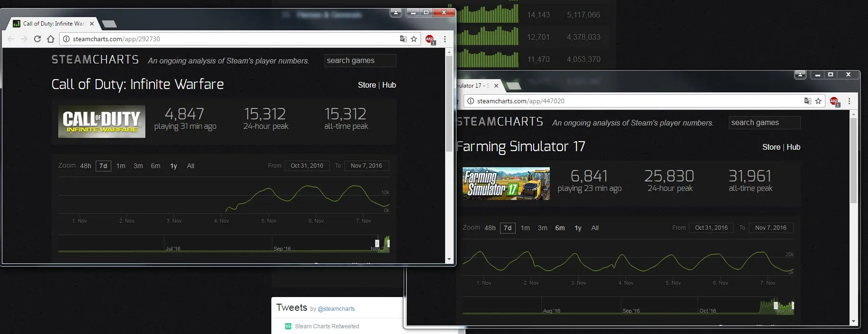Open Chrome menu in Farming Simulator window
This screenshot has height=334, width=868.
click(849, 101)
